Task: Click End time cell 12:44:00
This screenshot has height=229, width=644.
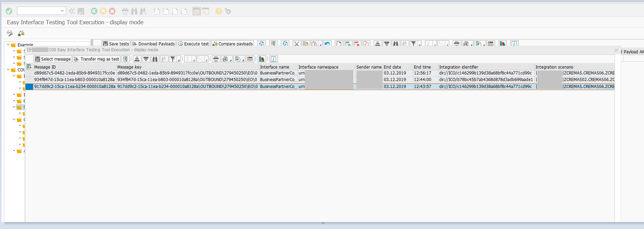Action: (x=425, y=80)
